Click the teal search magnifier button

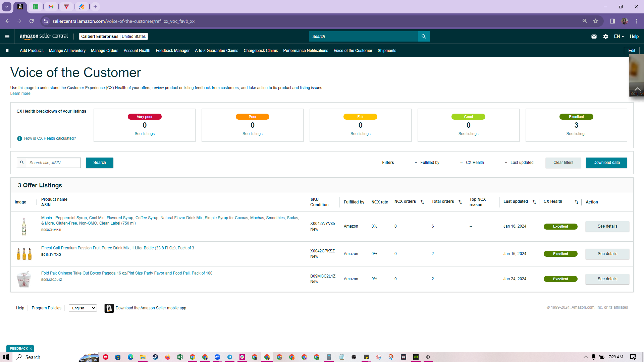[424, 37]
